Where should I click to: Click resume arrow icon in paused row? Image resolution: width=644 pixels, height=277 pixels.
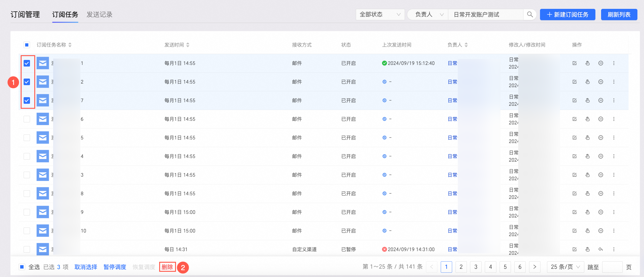click(600, 249)
